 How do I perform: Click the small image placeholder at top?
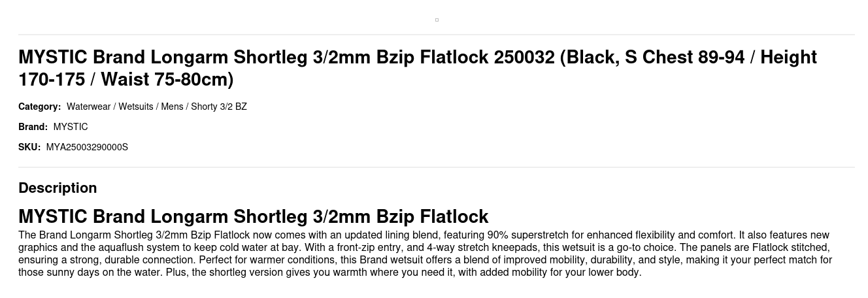(x=437, y=20)
